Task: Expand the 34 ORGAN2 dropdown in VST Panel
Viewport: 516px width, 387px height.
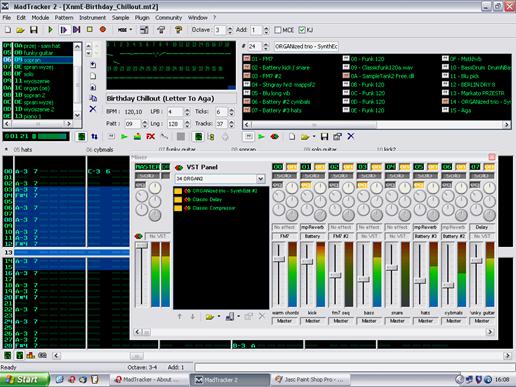Action: [260, 179]
